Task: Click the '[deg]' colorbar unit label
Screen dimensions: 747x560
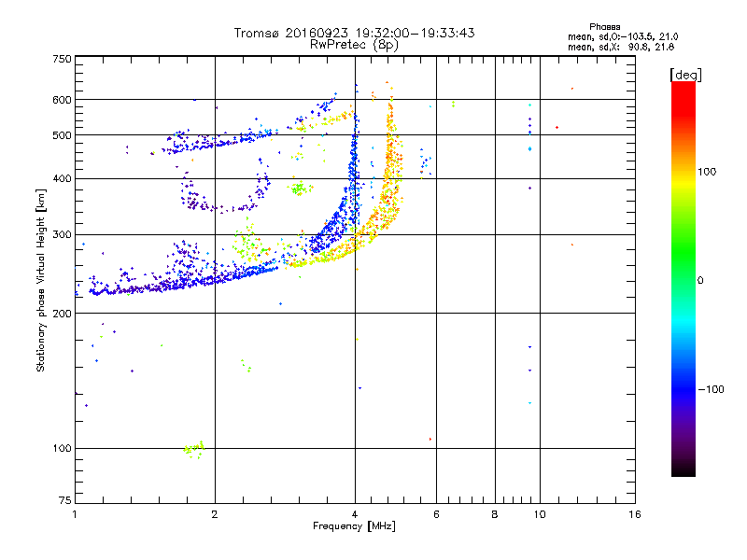Action: (685, 76)
